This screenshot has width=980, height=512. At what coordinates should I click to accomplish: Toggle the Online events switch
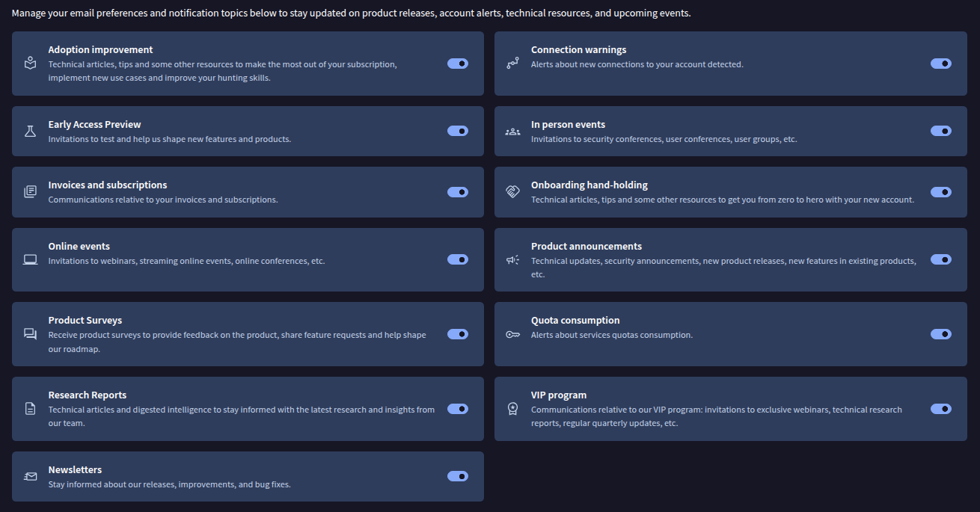click(458, 259)
